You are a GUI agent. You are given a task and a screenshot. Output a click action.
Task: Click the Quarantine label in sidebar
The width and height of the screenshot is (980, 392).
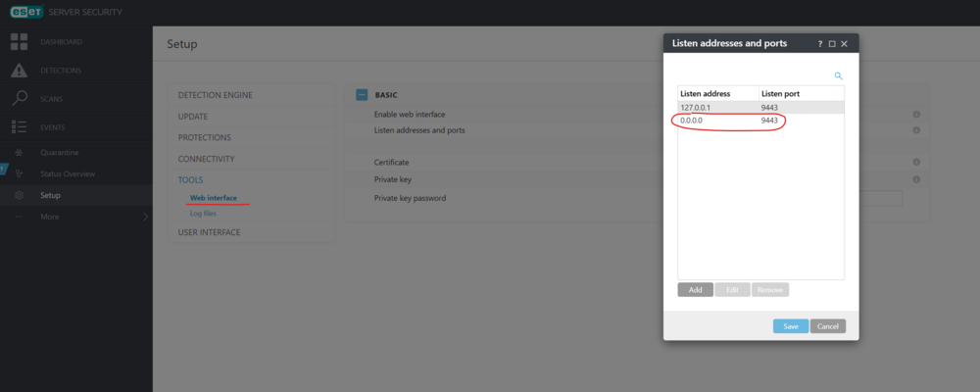point(60,153)
